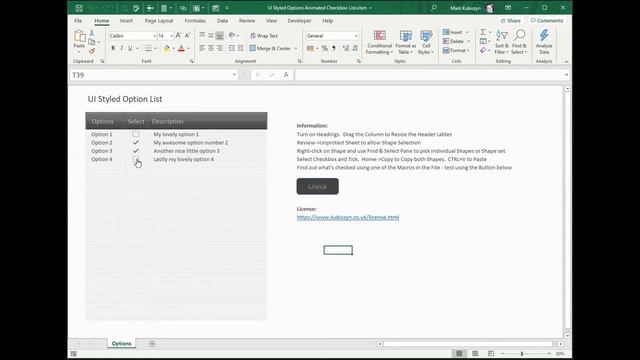Click the zoom slider handle in the status bar
640x360 pixels.
tap(522, 353)
